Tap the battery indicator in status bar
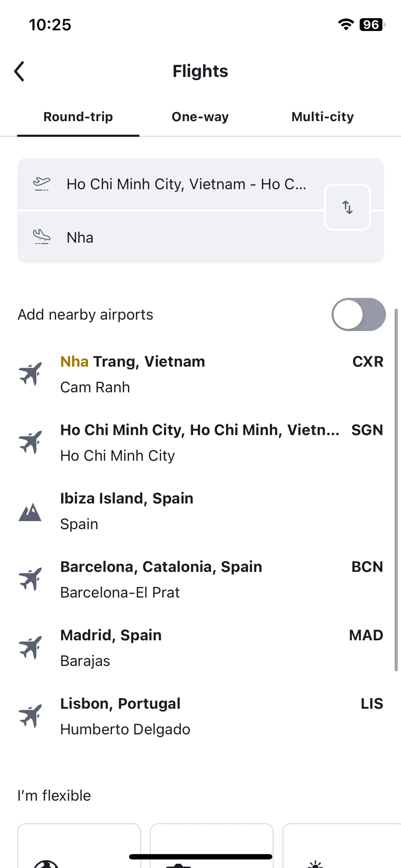The image size is (401, 868). click(372, 25)
